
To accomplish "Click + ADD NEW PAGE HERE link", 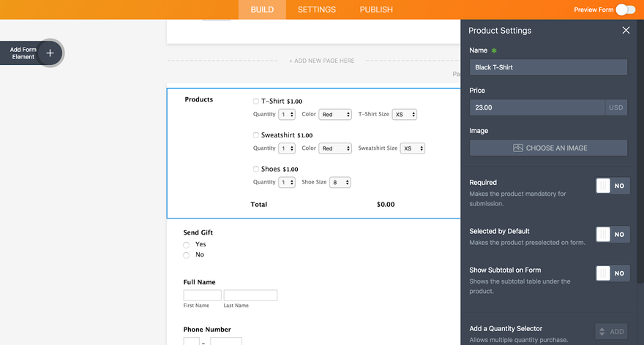I will pos(321,61).
